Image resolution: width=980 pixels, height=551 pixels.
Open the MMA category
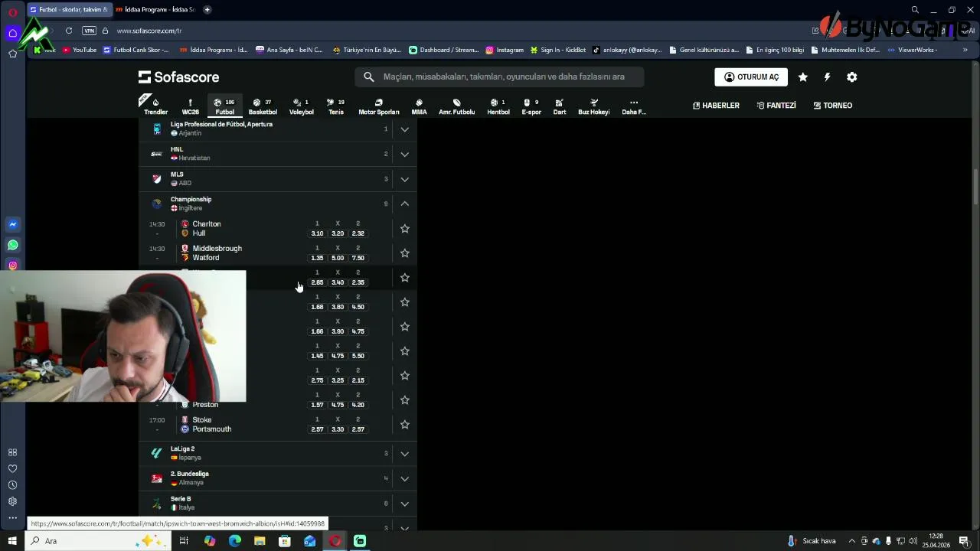click(419, 106)
